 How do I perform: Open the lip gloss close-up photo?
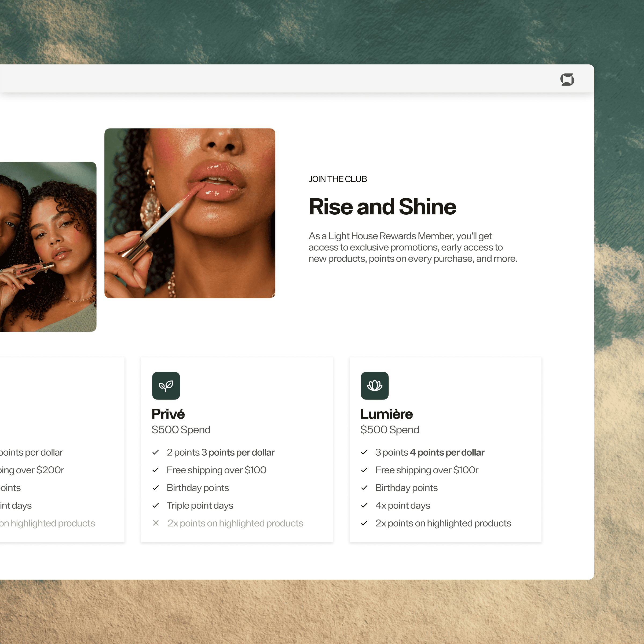190,213
